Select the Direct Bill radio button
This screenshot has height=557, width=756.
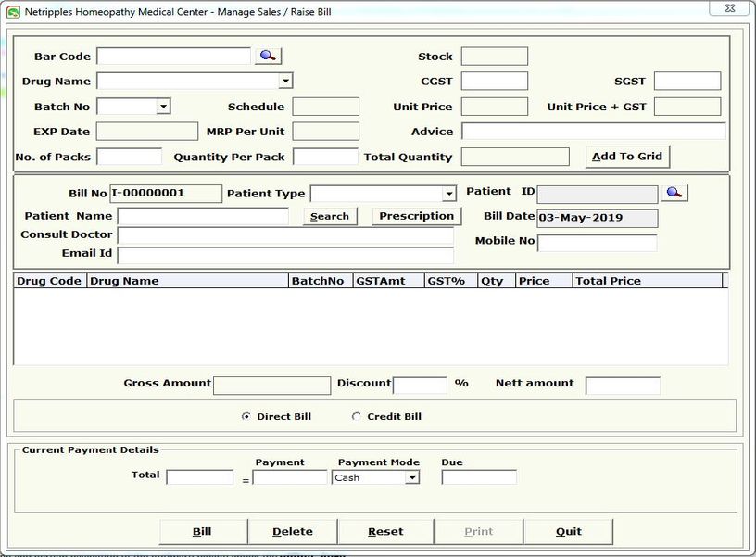(246, 416)
